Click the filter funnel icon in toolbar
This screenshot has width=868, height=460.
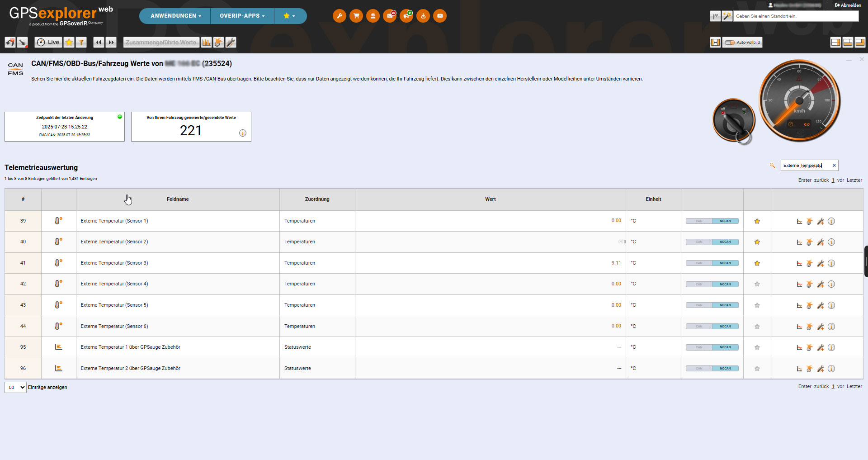point(81,43)
